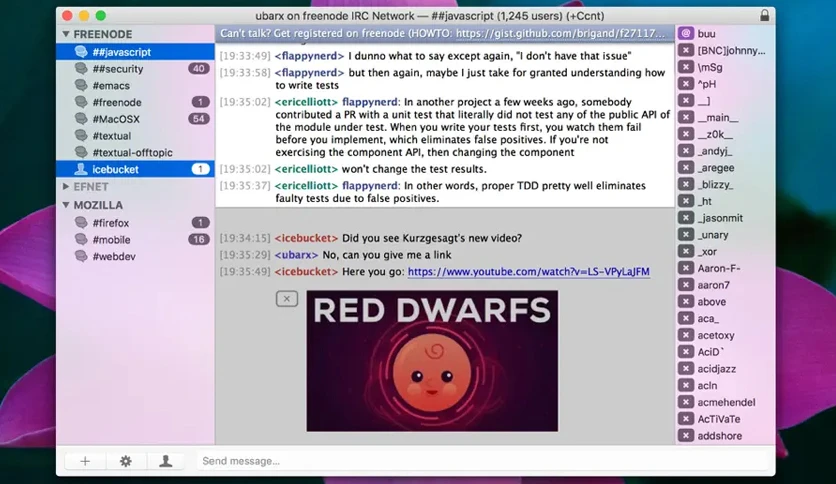Select user aaron7 in the member list
The image size is (836, 484).
(713, 285)
